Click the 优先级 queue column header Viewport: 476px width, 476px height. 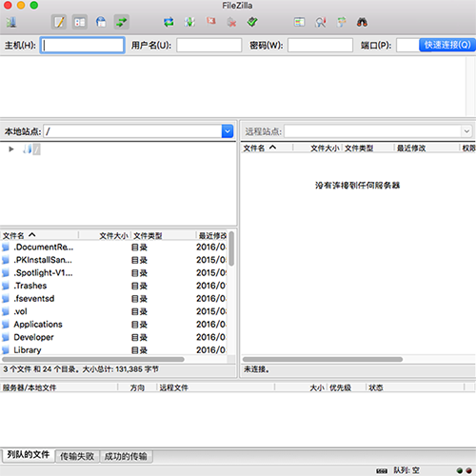click(347, 387)
